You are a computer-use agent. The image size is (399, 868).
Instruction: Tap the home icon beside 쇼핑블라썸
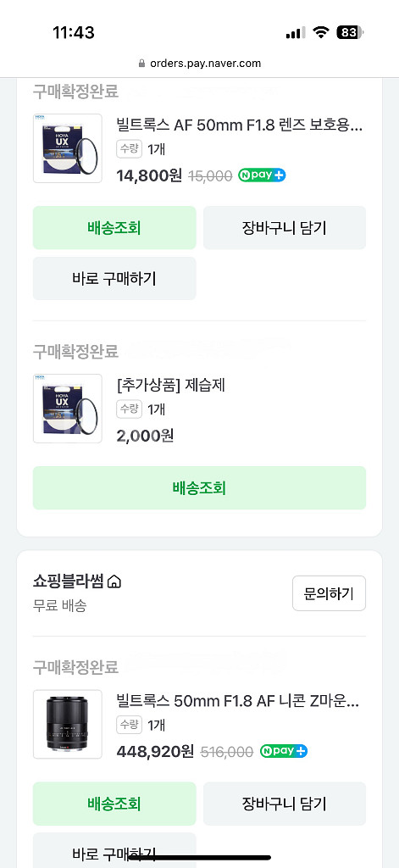click(114, 581)
